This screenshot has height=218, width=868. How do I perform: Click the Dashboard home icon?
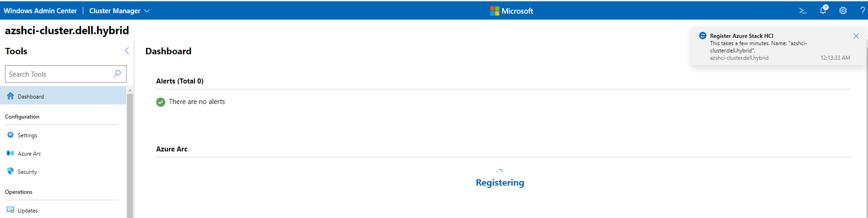click(x=10, y=96)
